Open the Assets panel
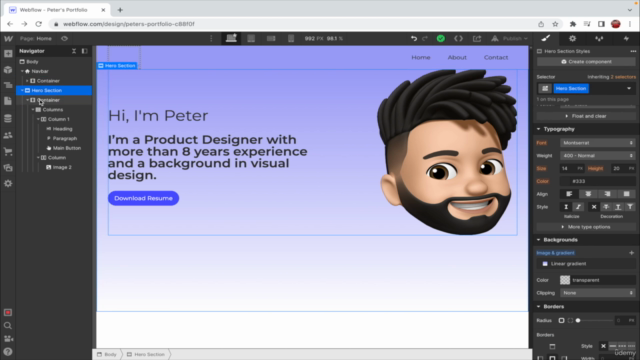Image resolution: width=640 pixels, height=360 pixels. click(x=8, y=168)
